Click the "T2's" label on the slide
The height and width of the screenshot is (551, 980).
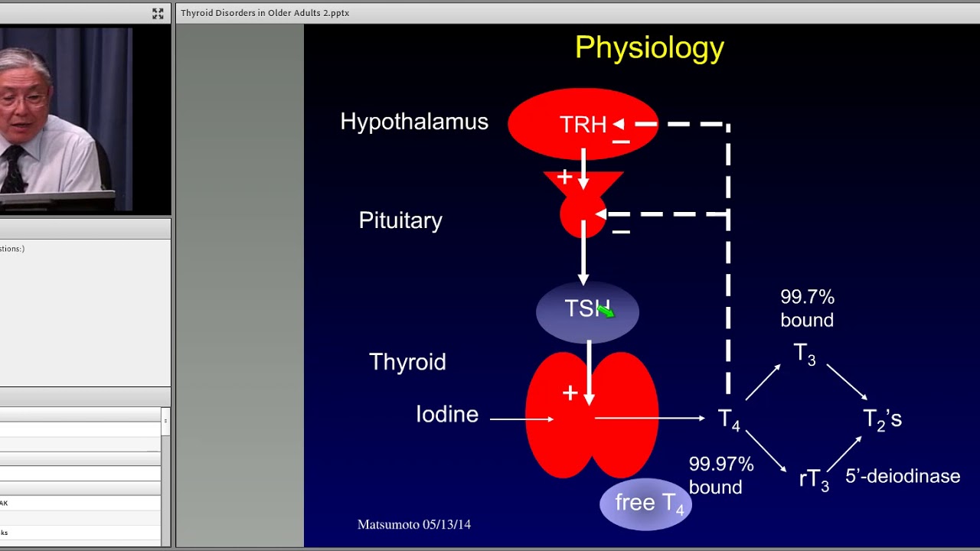pos(882,419)
